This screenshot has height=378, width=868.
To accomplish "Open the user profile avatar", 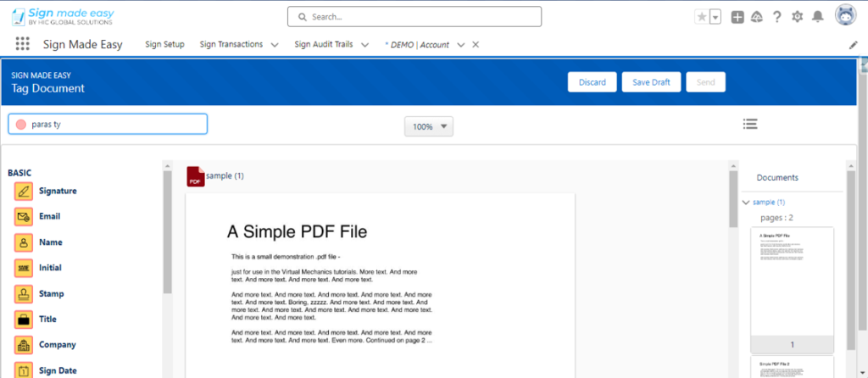I will tap(845, 15).
